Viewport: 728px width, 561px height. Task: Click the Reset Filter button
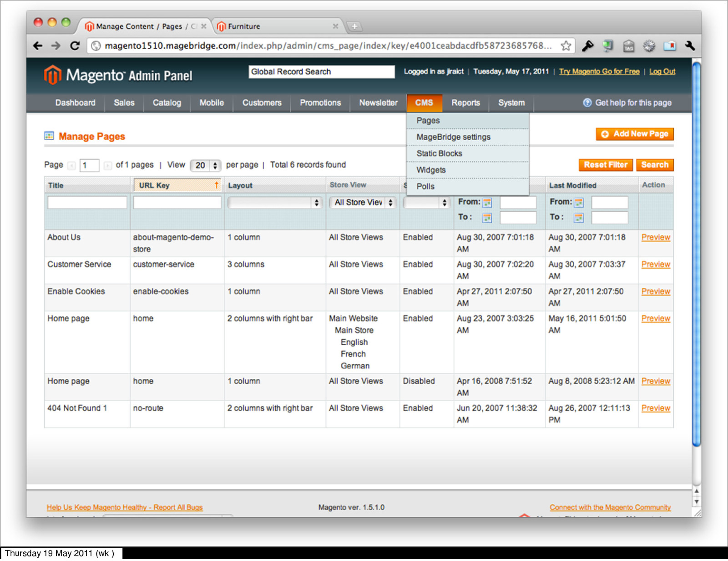tap(606, 165)
